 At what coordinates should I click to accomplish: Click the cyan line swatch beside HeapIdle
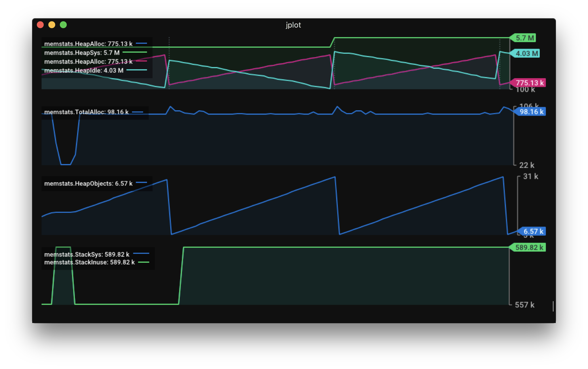(137, 70)
